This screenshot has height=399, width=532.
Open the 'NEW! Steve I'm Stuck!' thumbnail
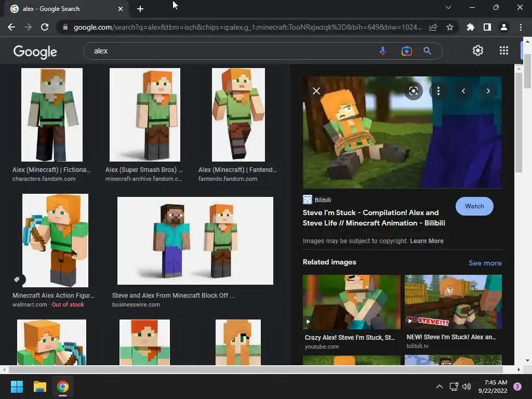tap(453, 302)
